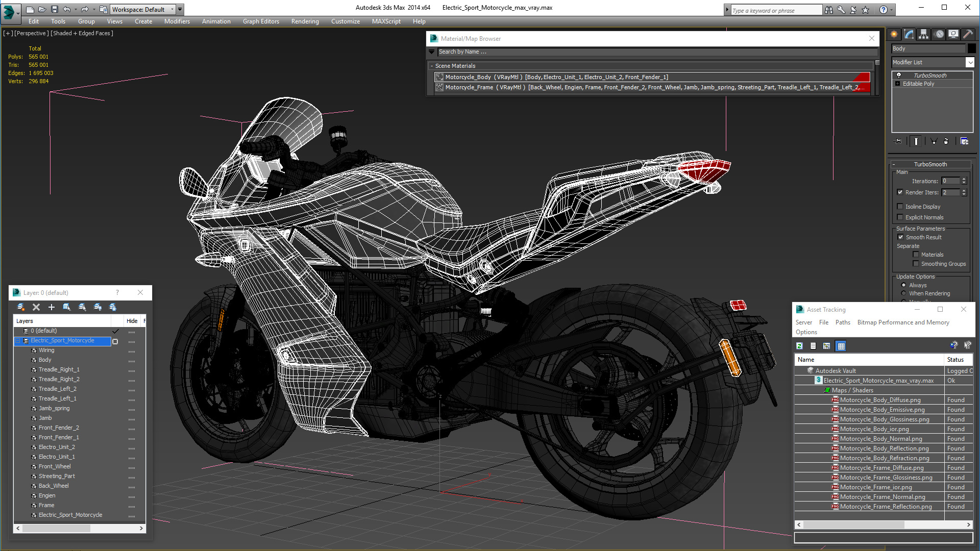Viewport: 980px width, 551px height.
Task: Click the Pin Stack icon
Action: (898, 141)
